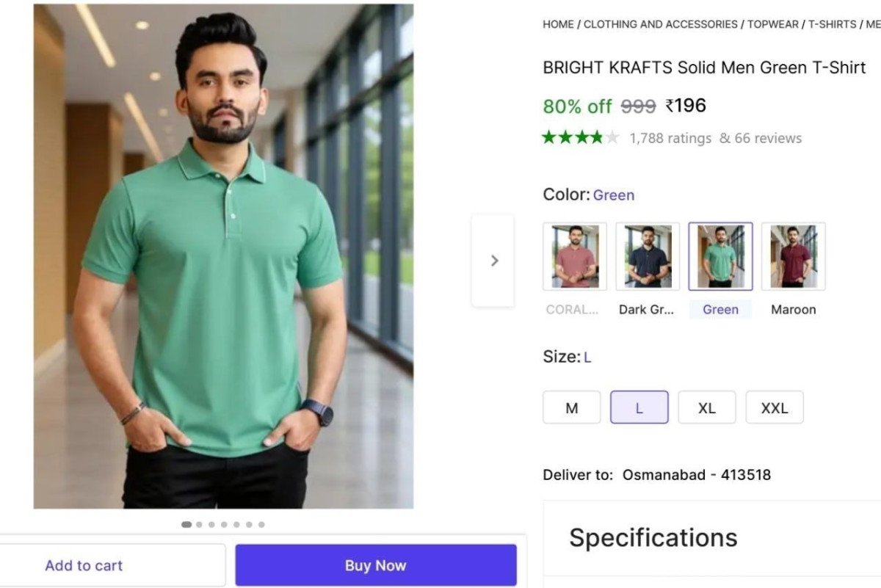881x588 pixels.
Task: Open the HOME breadcrumb
Action: (558, 23)
